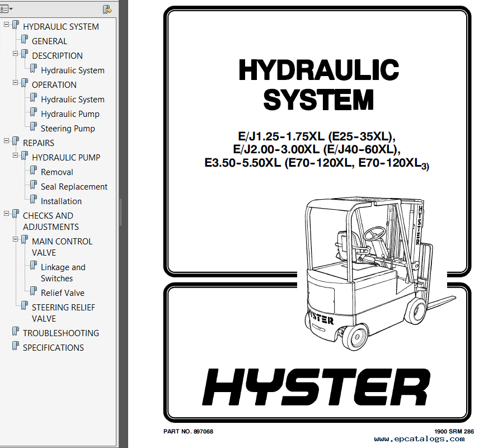Viewport: 493px width, 448px height.
Task: Select the Hydraulic Pump bookmark icon under OPERATION
Action: point(34,112)
